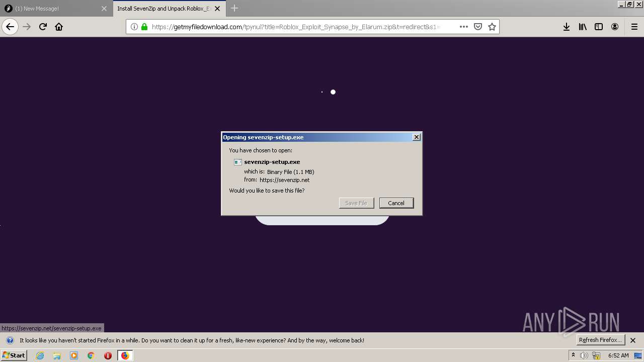Click the sevenzip-setup.exe file icon
This screenshot has height=362, width=644.
pyautogui.click(x=238, y=162)
